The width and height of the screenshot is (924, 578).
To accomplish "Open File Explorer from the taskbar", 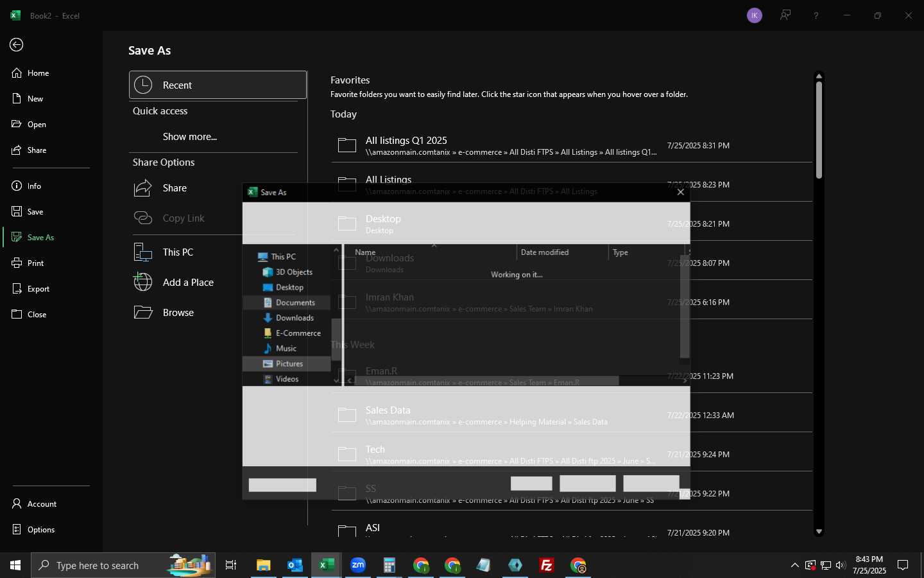I will [264, 565].
